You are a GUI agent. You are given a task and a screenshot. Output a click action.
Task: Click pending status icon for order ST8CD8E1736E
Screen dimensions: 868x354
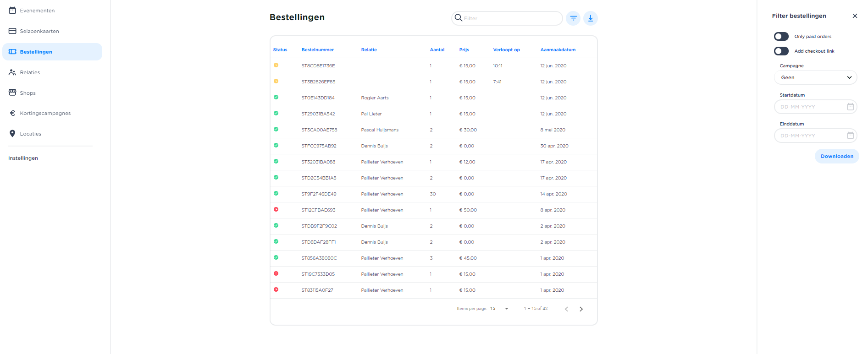click(276, 65)
